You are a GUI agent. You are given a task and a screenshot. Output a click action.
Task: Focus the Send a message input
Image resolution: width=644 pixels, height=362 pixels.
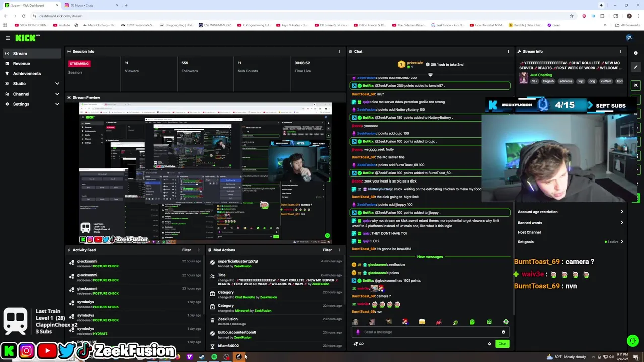coord(431,332)
